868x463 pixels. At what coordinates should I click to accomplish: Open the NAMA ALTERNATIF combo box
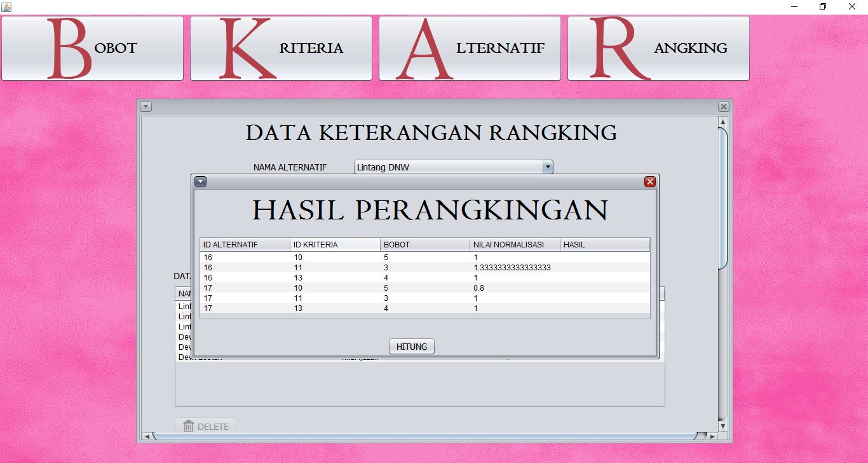pos(452,167)
